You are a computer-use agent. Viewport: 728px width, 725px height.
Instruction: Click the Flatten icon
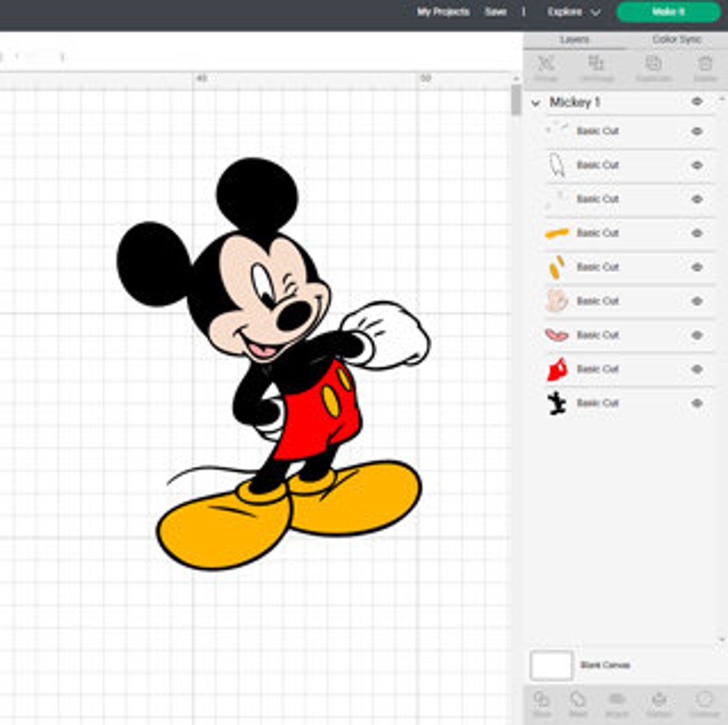[x=658, y=702]
